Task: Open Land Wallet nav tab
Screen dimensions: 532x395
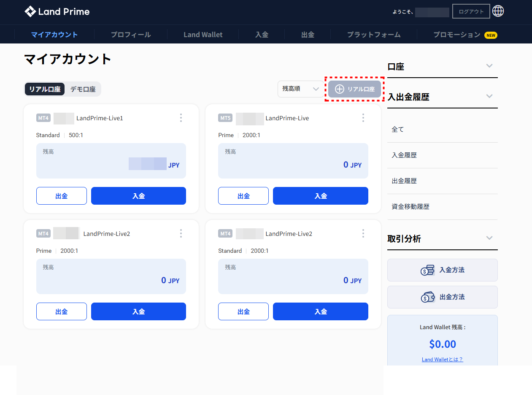Action: 203,35
